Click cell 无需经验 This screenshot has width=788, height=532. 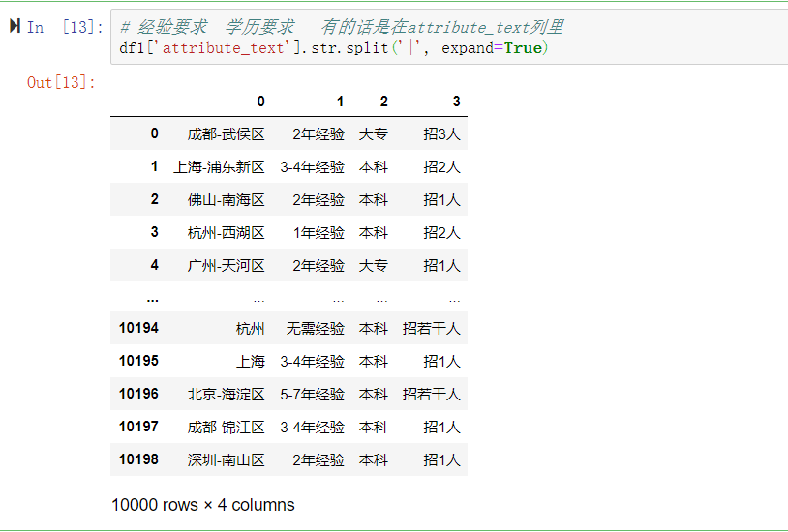(x=315, y=329)
